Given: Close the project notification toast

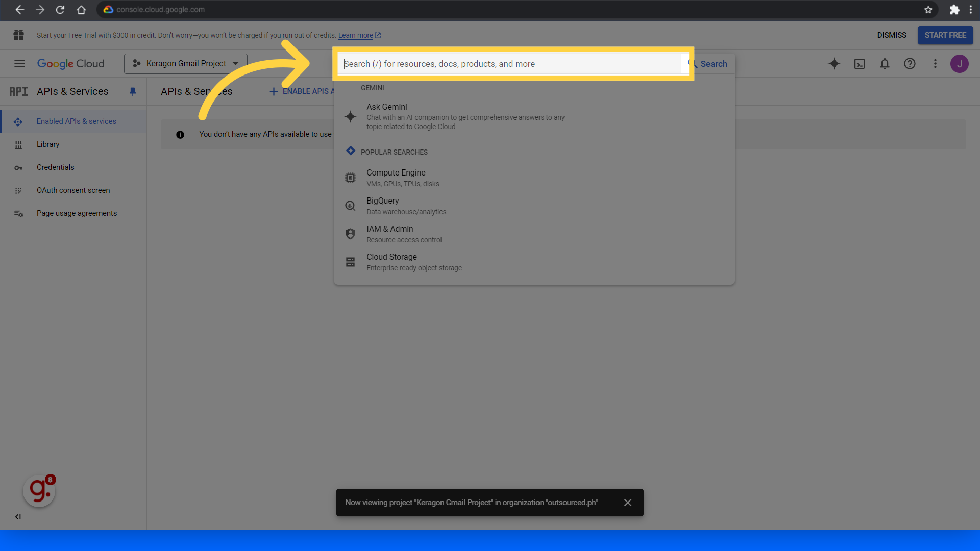Looking at the screenshot, I should [x=628, y=503].
